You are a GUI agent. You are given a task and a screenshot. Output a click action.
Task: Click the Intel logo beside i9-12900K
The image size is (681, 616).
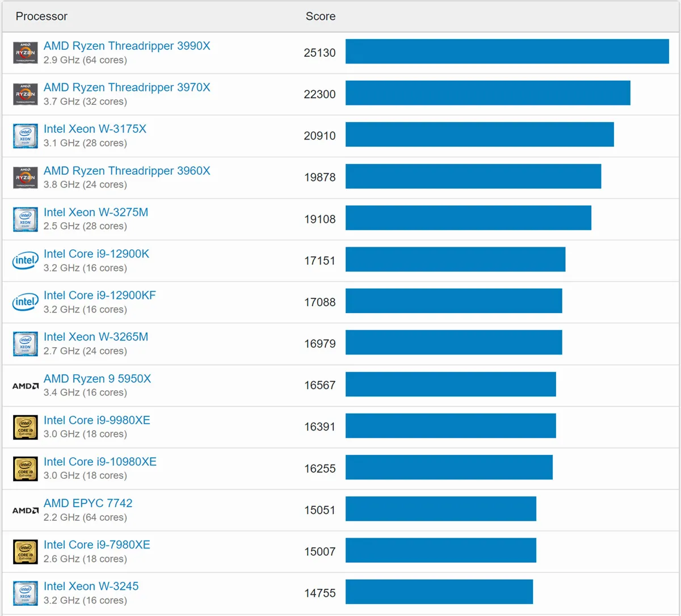(26, 260)
